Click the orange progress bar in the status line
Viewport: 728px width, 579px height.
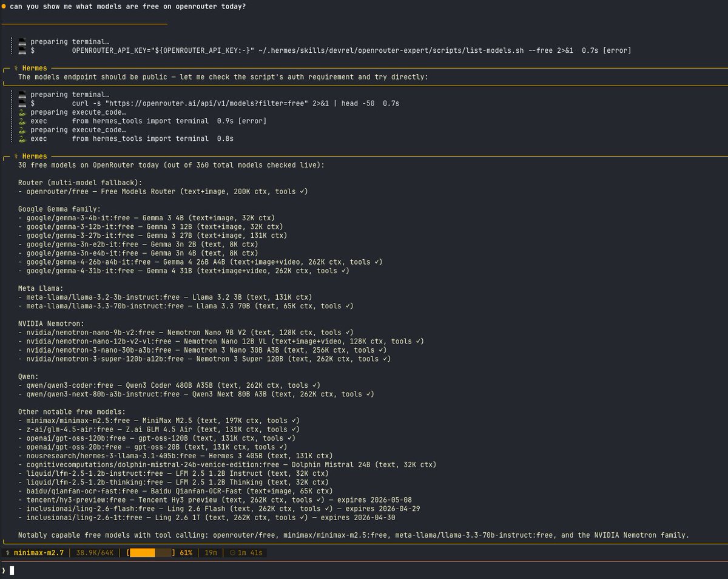[x=151, y=553]
